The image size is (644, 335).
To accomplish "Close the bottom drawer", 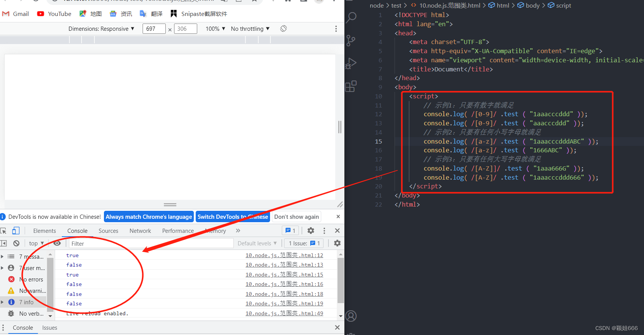I will point(337,327).
